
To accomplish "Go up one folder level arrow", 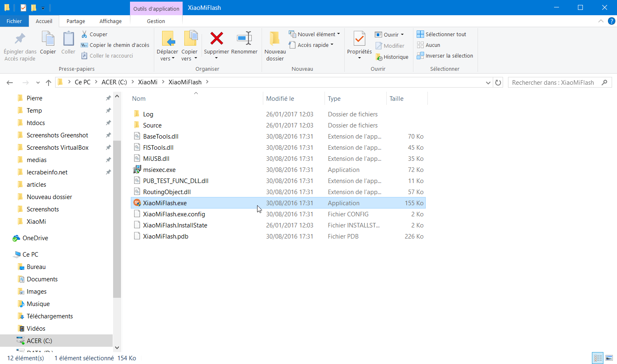I will 49,82.
